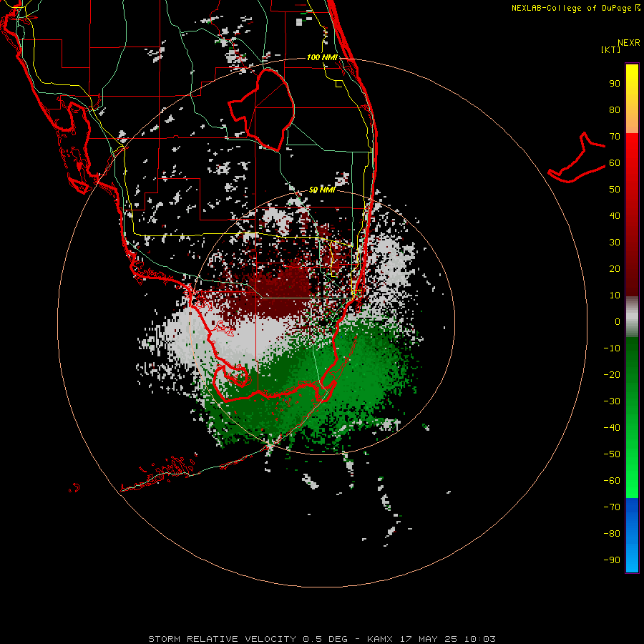Click the 0 knot scale label
The height and width of the screenshot is (644, 644).
coord(618,322)
